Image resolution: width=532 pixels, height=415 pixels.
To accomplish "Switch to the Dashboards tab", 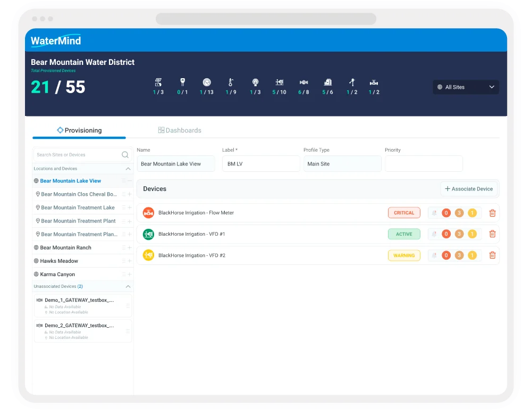I will pos(180,130).
